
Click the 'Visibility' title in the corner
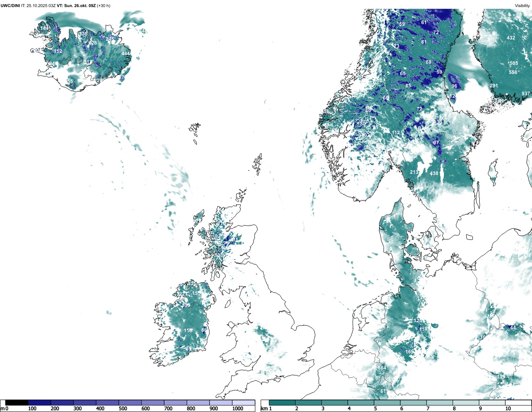[x=522, y=5]
